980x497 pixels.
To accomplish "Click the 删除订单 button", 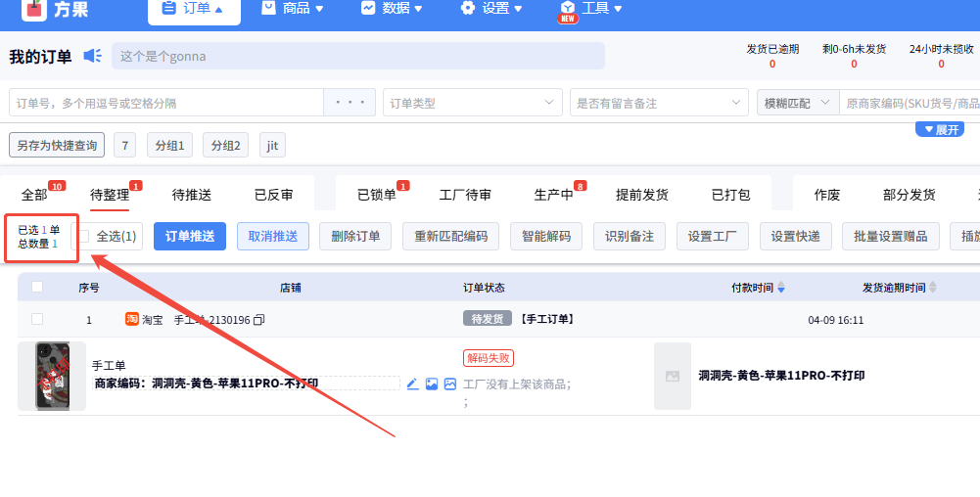I will tap(355, 236).
